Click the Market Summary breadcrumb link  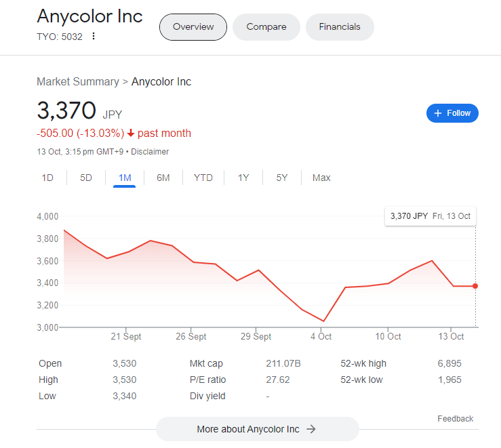tap(78, 82)
